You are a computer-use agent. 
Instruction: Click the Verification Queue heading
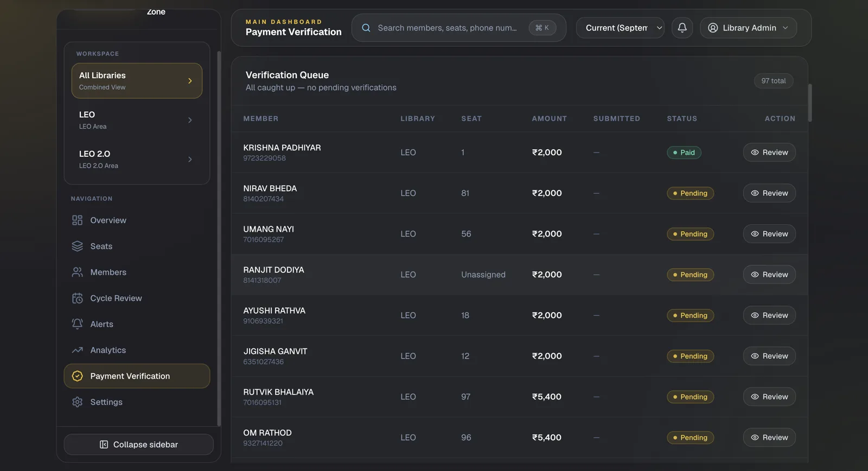pyautogui.click(x=287, y=75)
